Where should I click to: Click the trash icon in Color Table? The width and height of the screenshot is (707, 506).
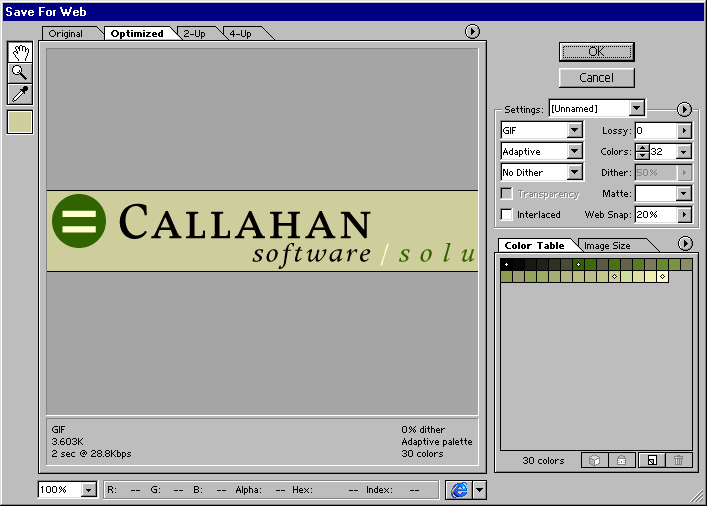coord(678,460)
